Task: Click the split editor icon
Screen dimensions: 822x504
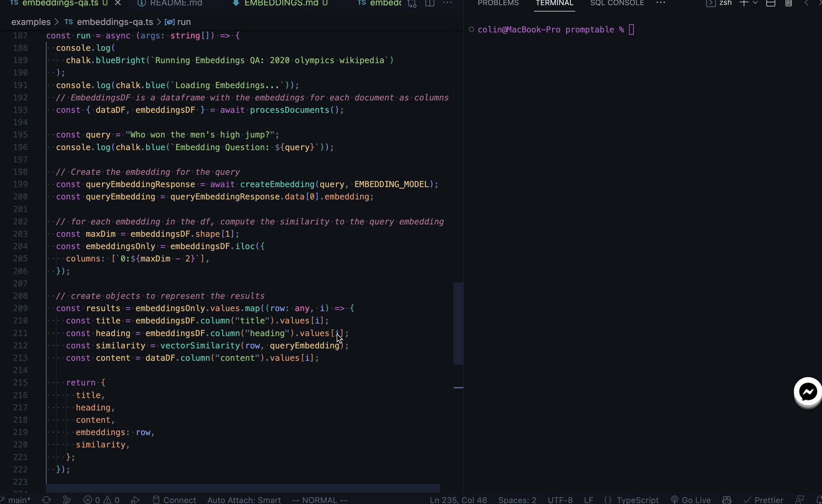Action: tap(429, 3)
